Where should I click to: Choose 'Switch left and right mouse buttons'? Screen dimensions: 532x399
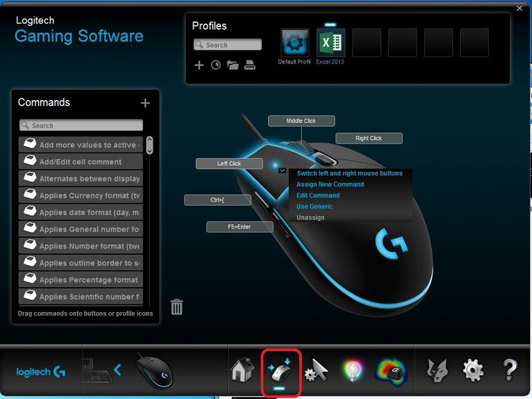[x=350, y=173]
